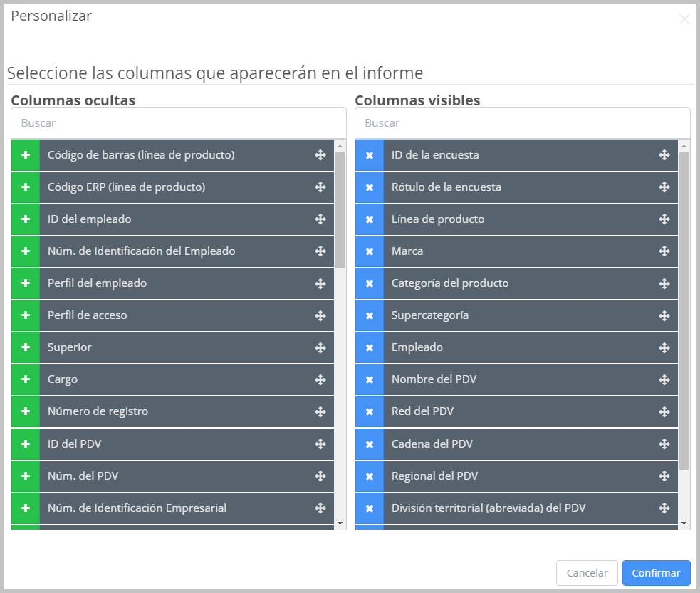
Task: Click plus icon for 'ID del empleado'
Action: pyautogui.click(x=26, y=219)
